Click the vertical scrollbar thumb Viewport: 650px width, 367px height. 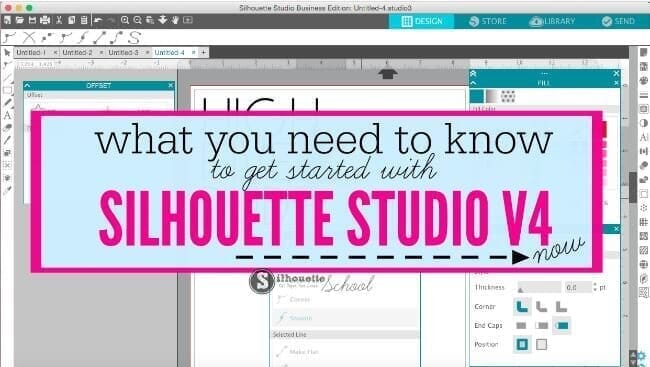[x=633, y=187]
